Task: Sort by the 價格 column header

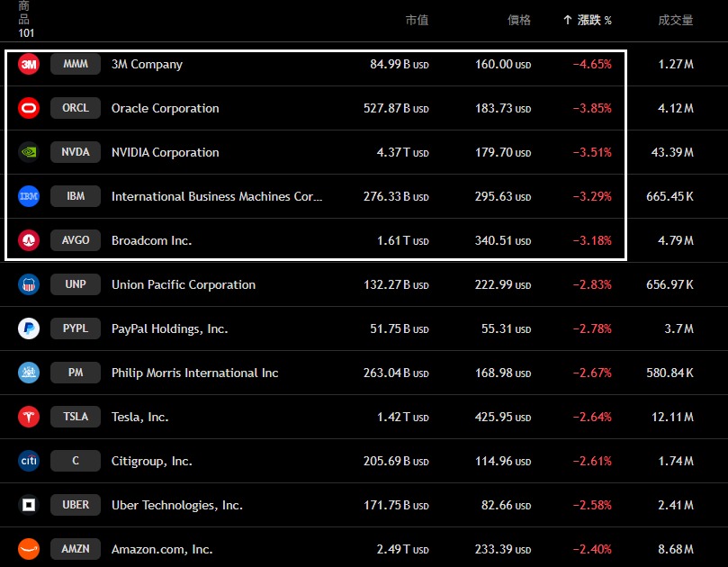Action: tap(519, 20)
